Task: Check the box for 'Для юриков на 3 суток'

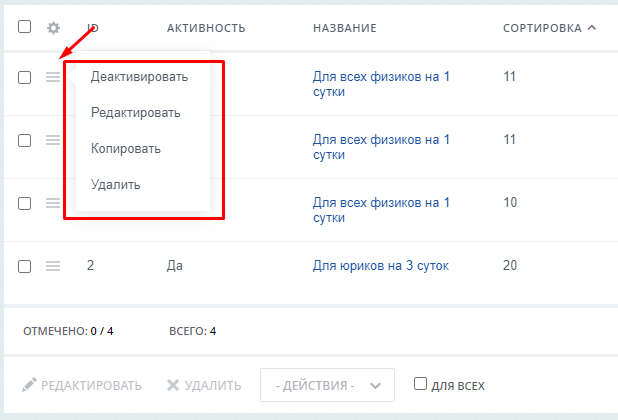Action: (x=24, y=266)
